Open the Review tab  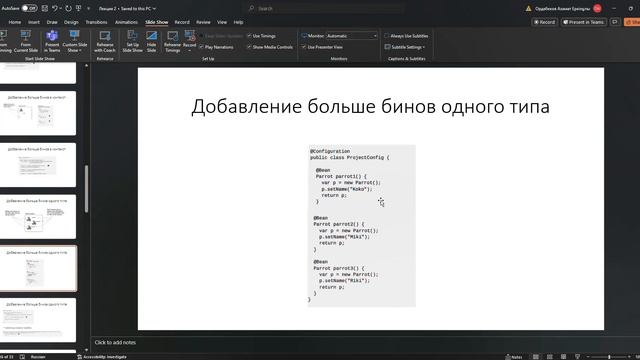203,22
